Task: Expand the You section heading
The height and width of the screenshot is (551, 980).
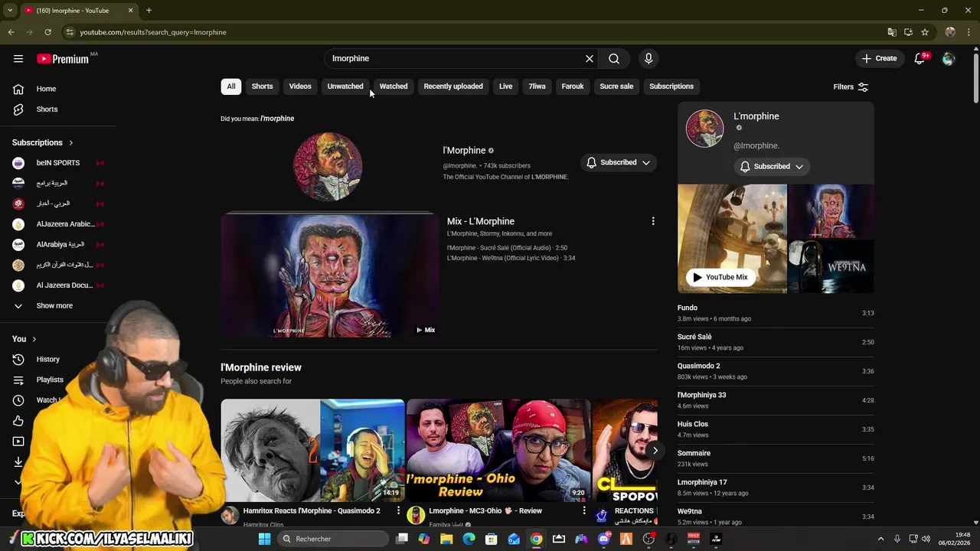Action: pyautogui.click(x=24, y=339)
